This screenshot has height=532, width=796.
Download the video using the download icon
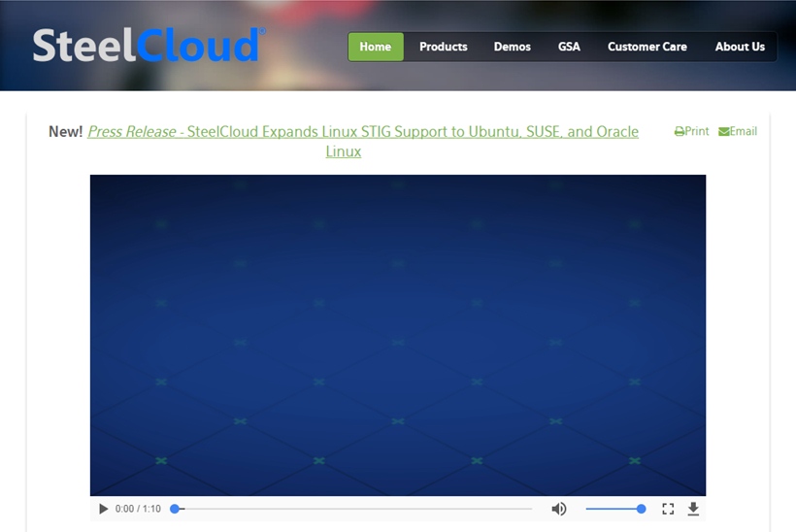click(693, 509)
